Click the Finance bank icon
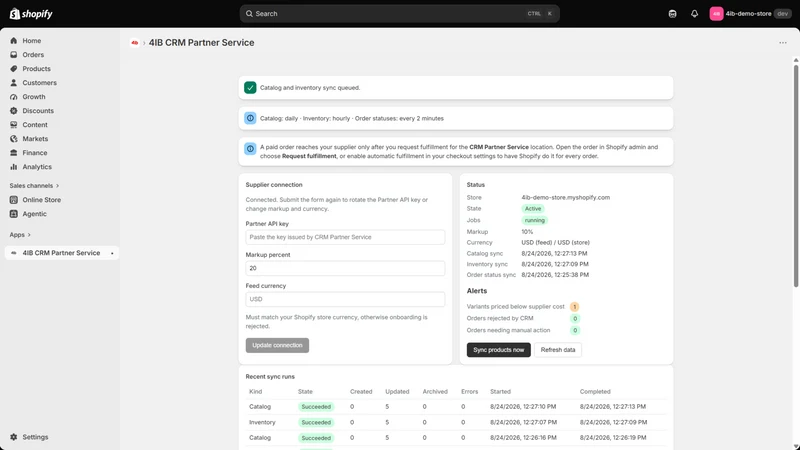 [14, 153]
